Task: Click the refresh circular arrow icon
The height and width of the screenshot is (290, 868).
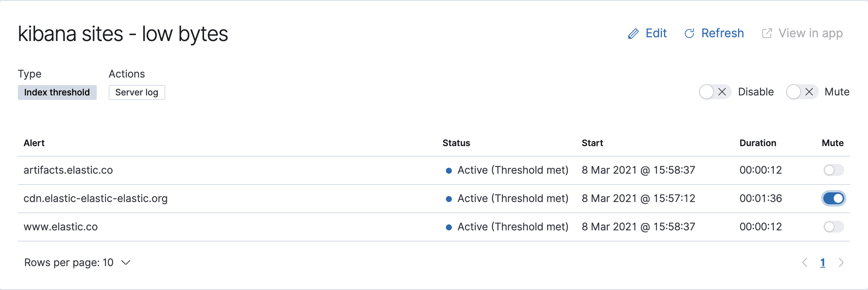Action: [x=690, y=33]
